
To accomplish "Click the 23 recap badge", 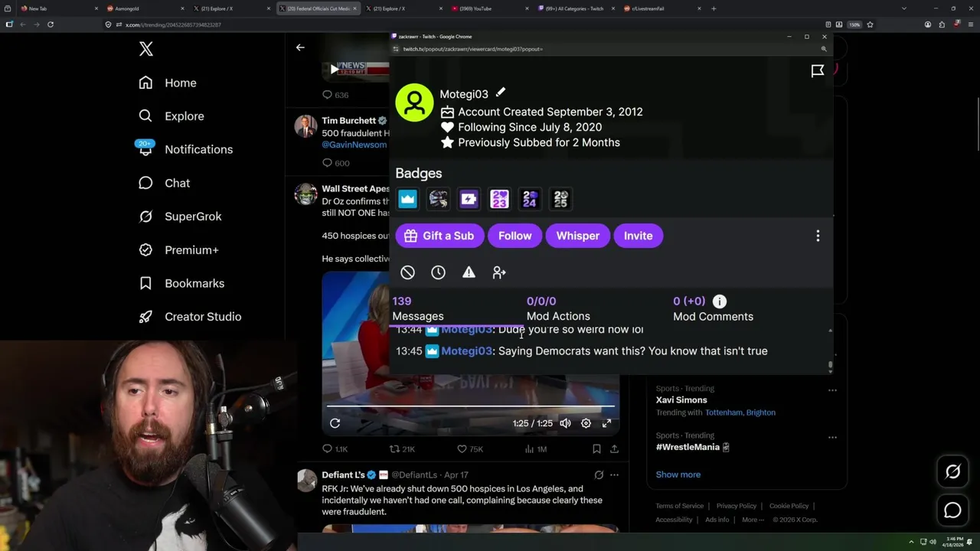I will (499, 199).
